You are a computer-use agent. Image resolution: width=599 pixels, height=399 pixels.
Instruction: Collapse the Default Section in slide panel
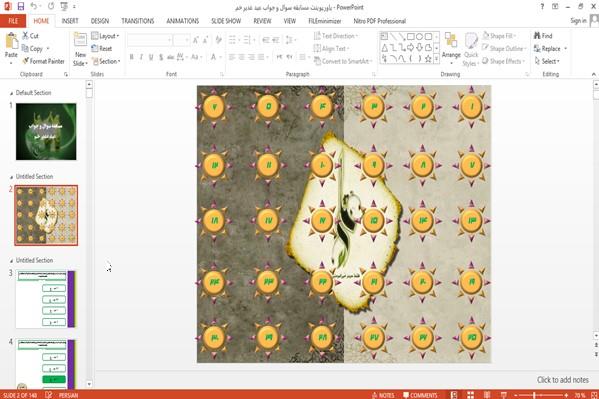(x=11, y=93)
